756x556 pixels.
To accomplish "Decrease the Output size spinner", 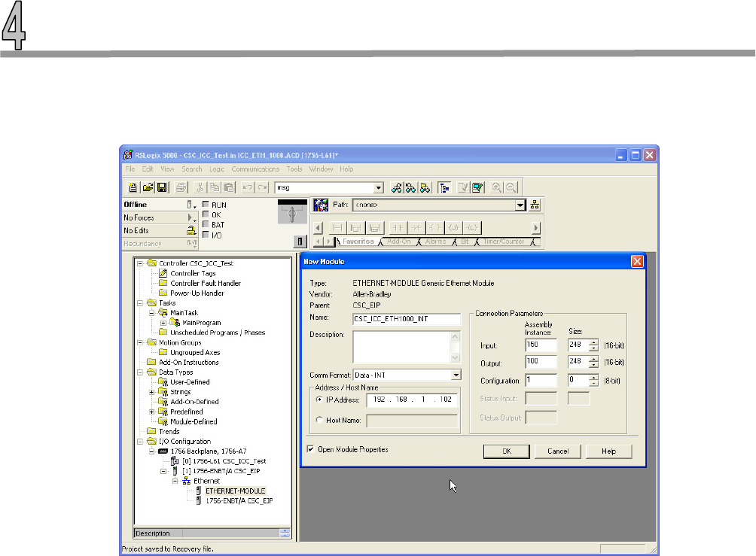I will [593, 365].
